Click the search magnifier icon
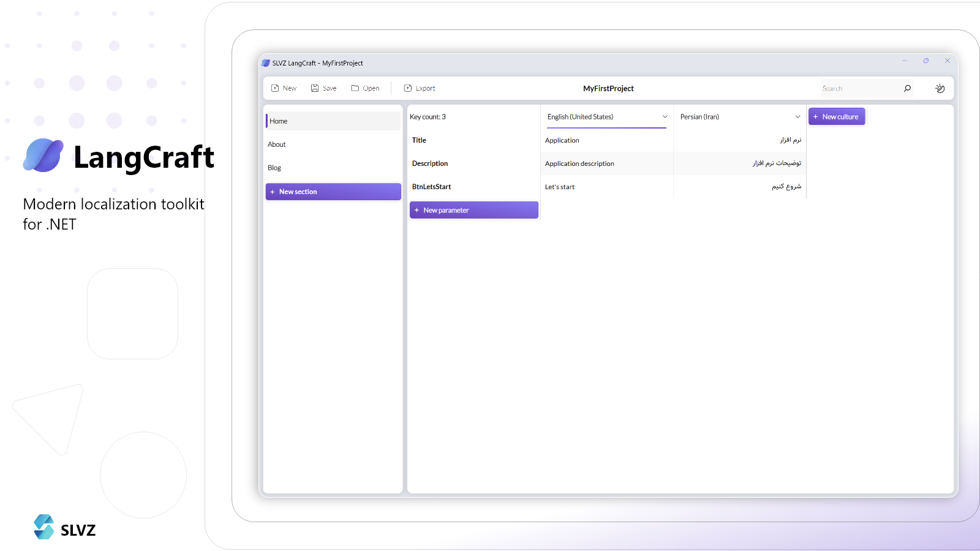 [x=907, y=88]
